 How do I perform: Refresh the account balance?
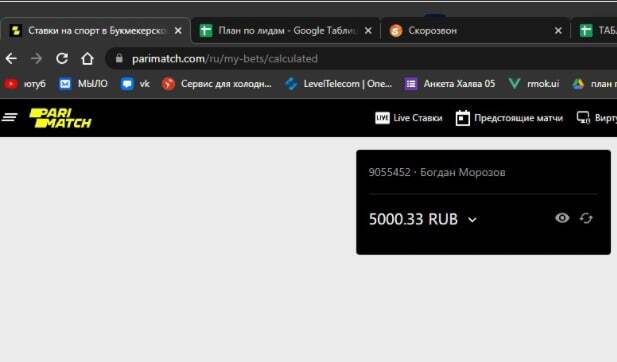tap(586, 218)
